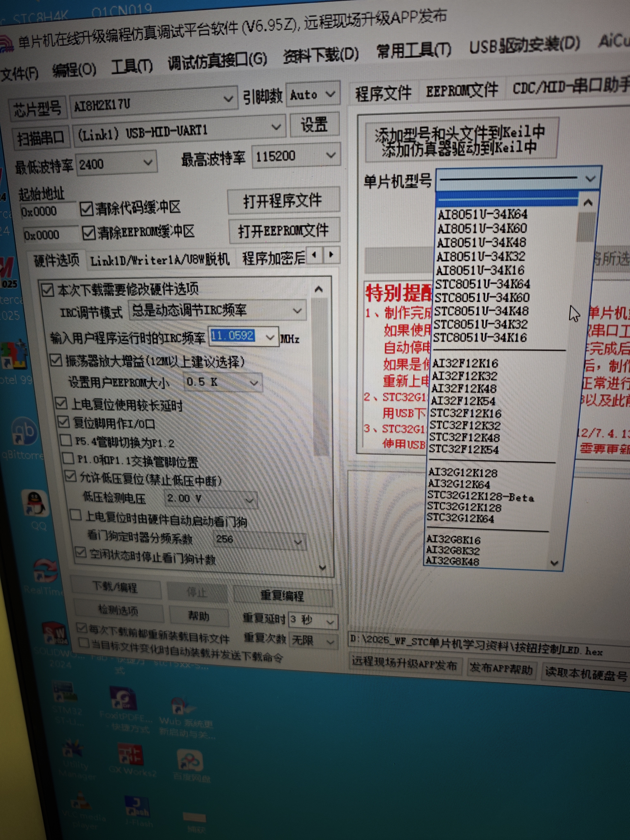Viewport: 630px width, 840px height.
Task: Uncheck 复位脚用作I/O口
Action: [63, 421]
